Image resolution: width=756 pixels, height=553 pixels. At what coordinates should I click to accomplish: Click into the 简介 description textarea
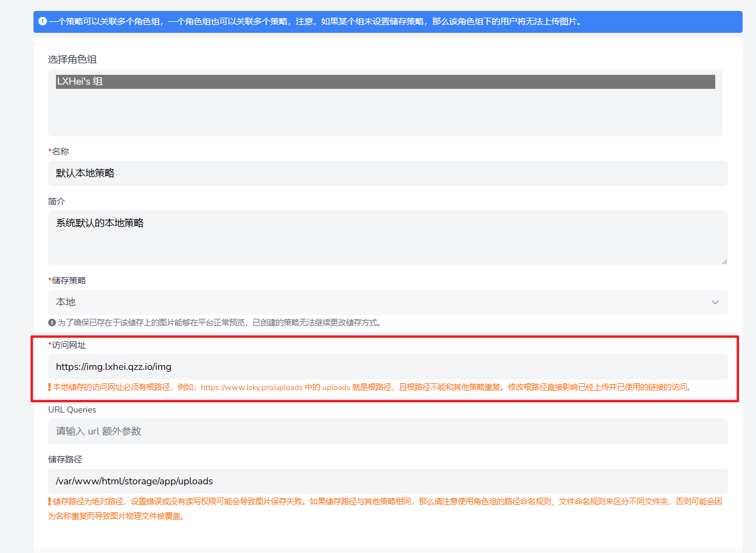point(387,238)
